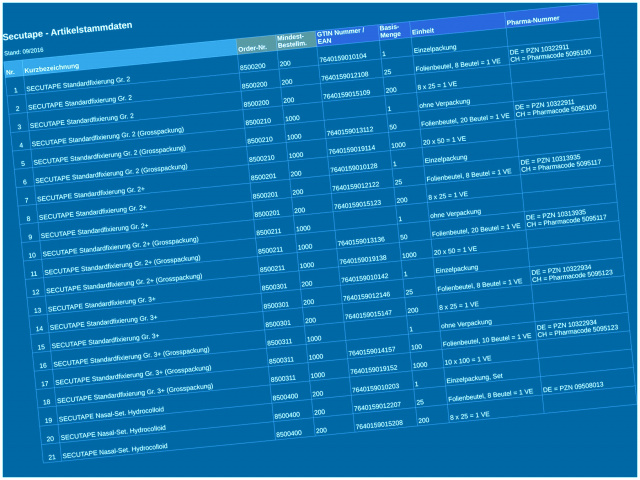Click GTIN cell 7640159010104
Viewport: 640px width, 480px height.
click(x=343, y=58)
